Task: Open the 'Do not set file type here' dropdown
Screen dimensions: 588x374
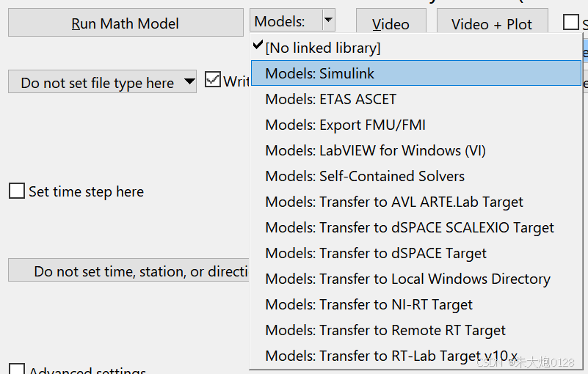Action: [x=102, y=81]
